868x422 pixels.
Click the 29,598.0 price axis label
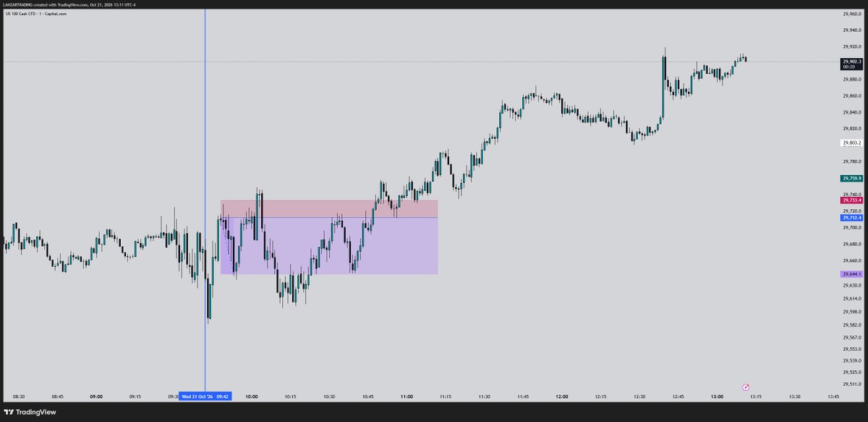pyautogui.click(x=851, y=312)
